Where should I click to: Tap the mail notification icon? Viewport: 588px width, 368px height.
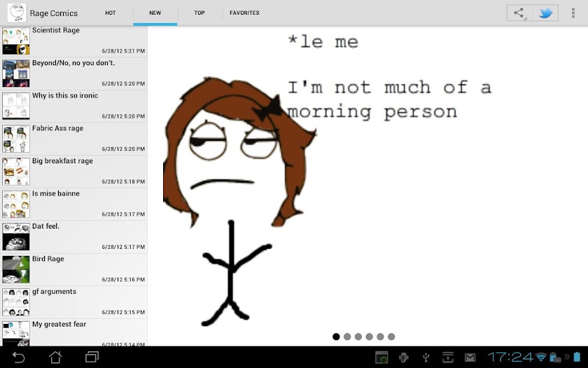pyautogui.click(x=470, y=357)
